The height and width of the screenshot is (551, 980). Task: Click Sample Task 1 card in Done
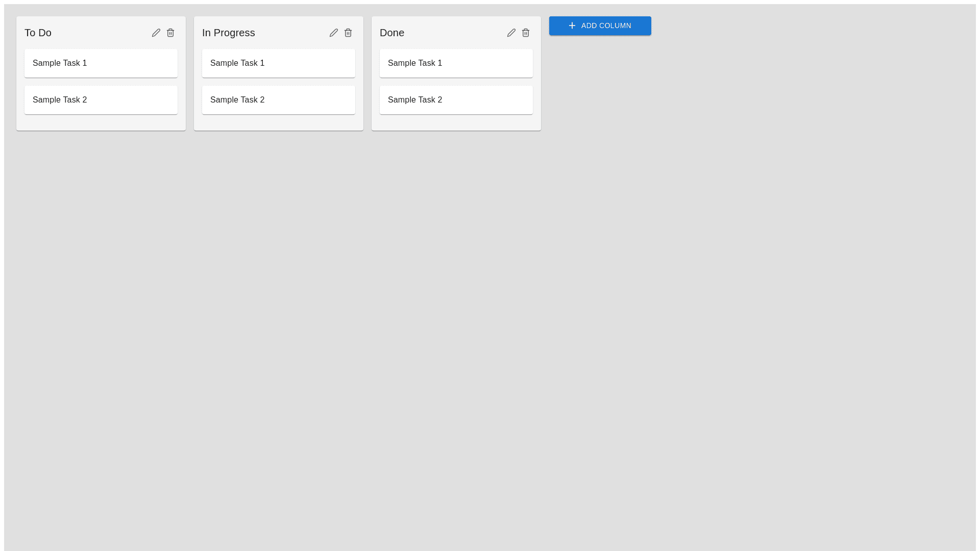[456, 63]
